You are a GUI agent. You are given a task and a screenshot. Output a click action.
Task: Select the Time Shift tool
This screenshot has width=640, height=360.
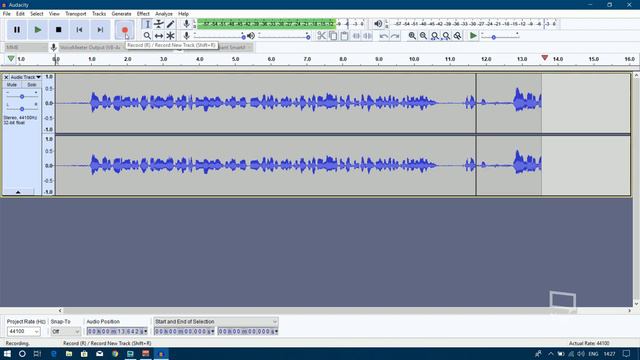159,36
